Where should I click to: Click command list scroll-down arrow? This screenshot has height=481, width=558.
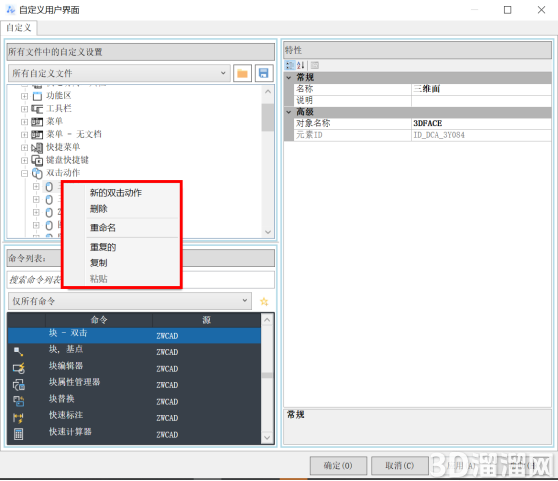click(267, 437)
